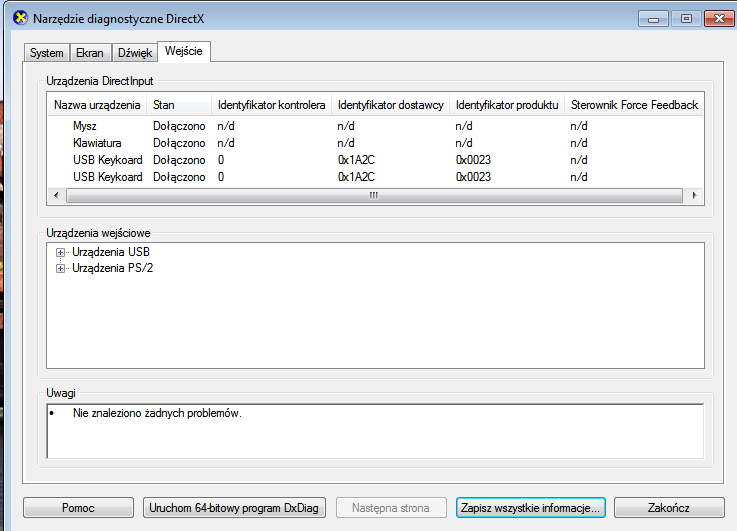
Task: Click the Identyfikator kontrolera column header
Action: [x=272, y=105]
